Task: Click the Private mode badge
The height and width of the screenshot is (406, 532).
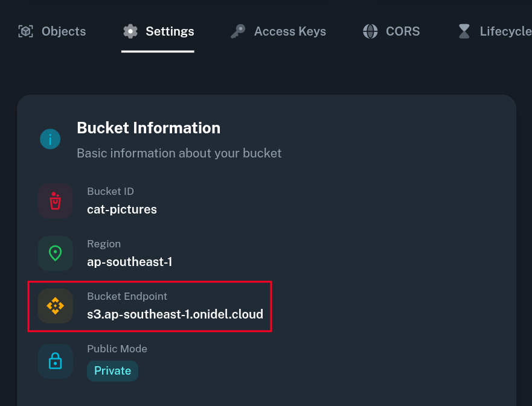Action: coord(112,370)
